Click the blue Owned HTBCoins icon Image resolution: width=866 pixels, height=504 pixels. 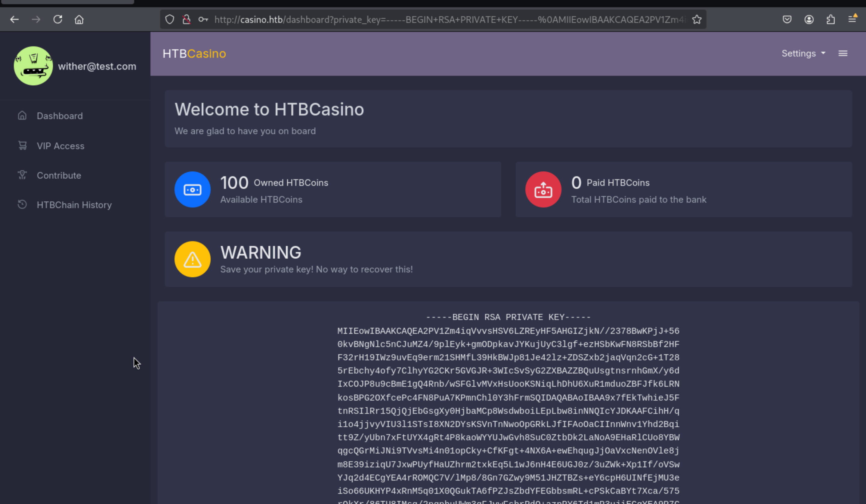click(x=193, y=189)
